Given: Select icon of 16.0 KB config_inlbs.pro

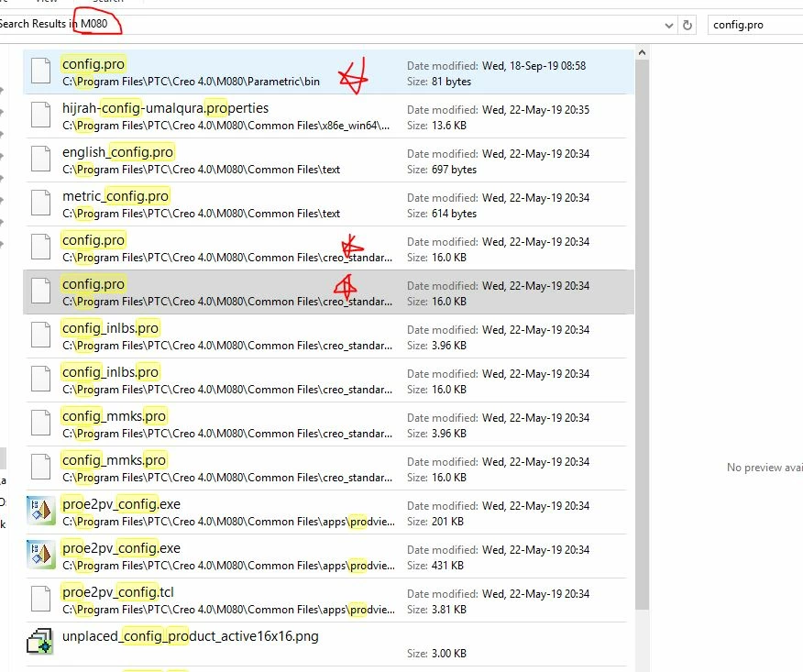Looking at the screenshot, I should [40, 379].
